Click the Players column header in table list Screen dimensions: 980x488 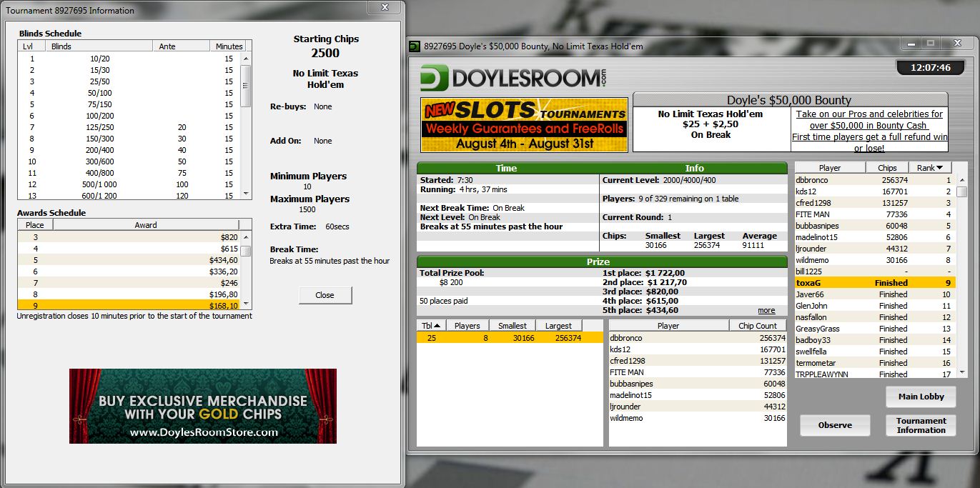[x=467, y=326]
